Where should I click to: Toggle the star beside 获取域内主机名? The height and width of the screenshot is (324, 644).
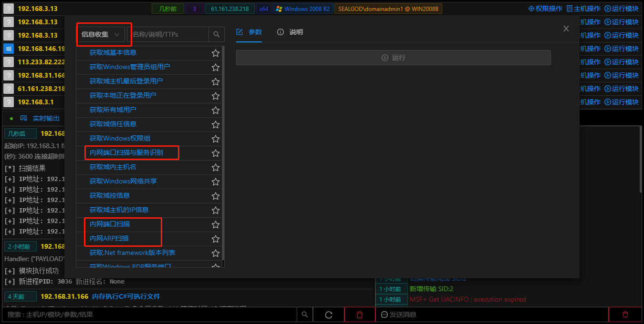click(x=216, y=168)
